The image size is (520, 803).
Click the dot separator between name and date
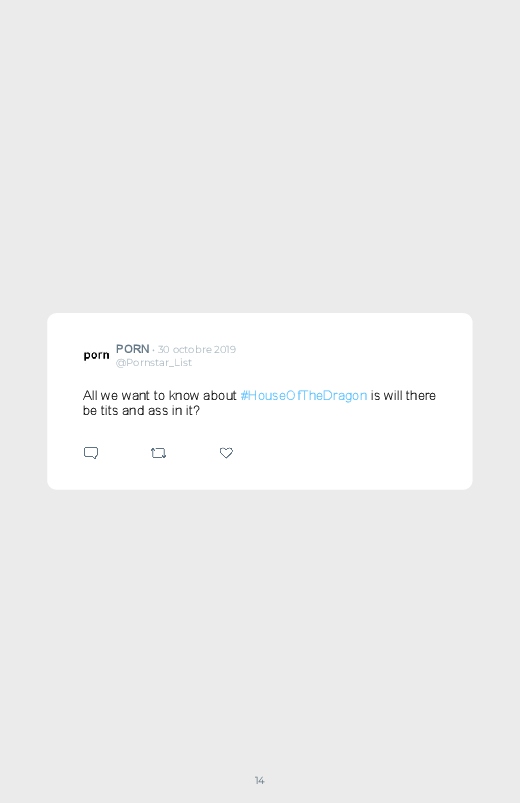(153, 350)
